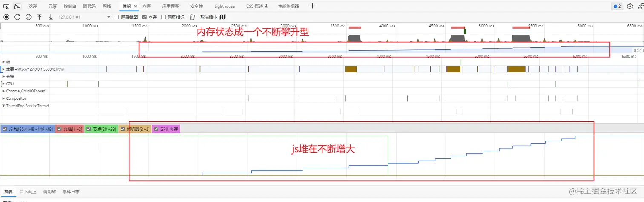Switch to the 欢迎 tab
Viewport: 644px width, 202px height.
pos(33,6)
